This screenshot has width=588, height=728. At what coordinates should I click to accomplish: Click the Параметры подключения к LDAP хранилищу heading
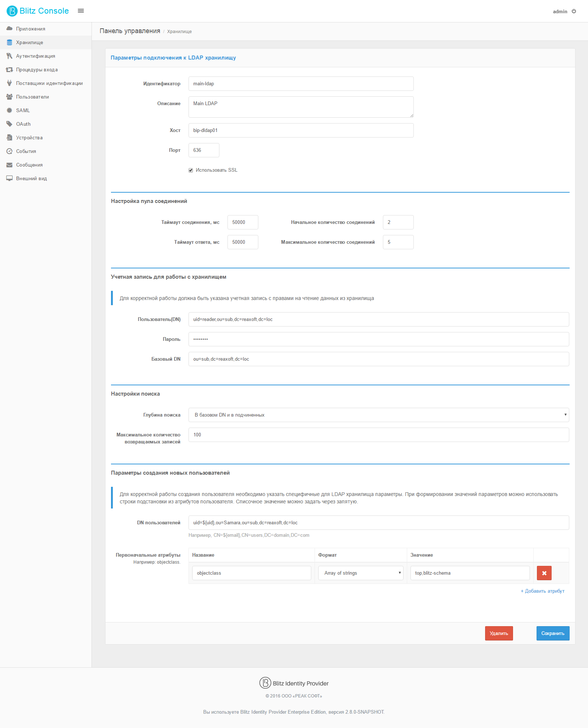173,58
